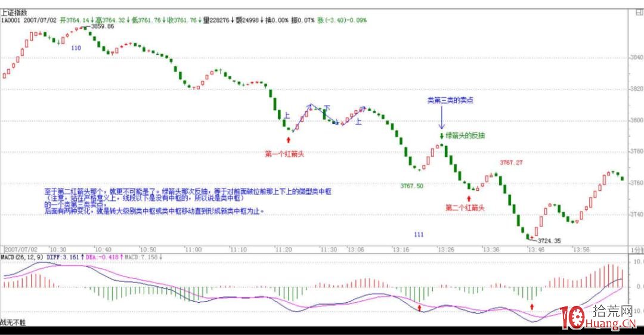Click the 3780 price axis label
Viewport: 644px width, 335px height.
(x=636, y=151)
